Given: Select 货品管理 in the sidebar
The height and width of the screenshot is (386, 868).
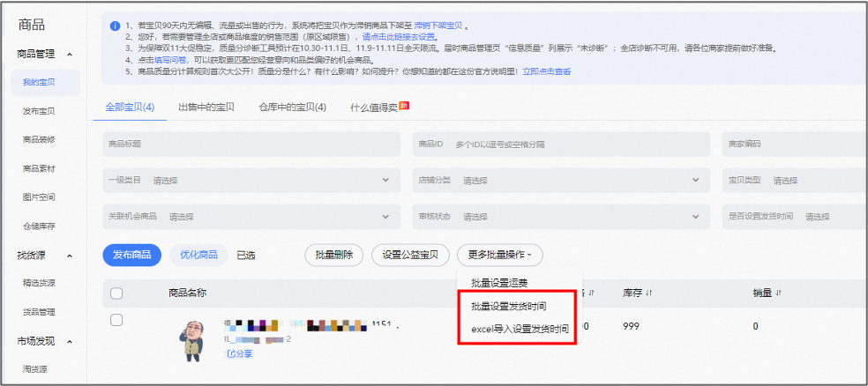Looking at the screenshot, I should point(39,312).
